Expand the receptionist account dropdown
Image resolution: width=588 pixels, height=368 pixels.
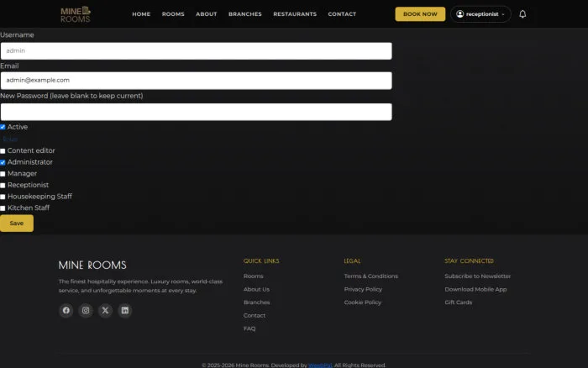[480, 14]
